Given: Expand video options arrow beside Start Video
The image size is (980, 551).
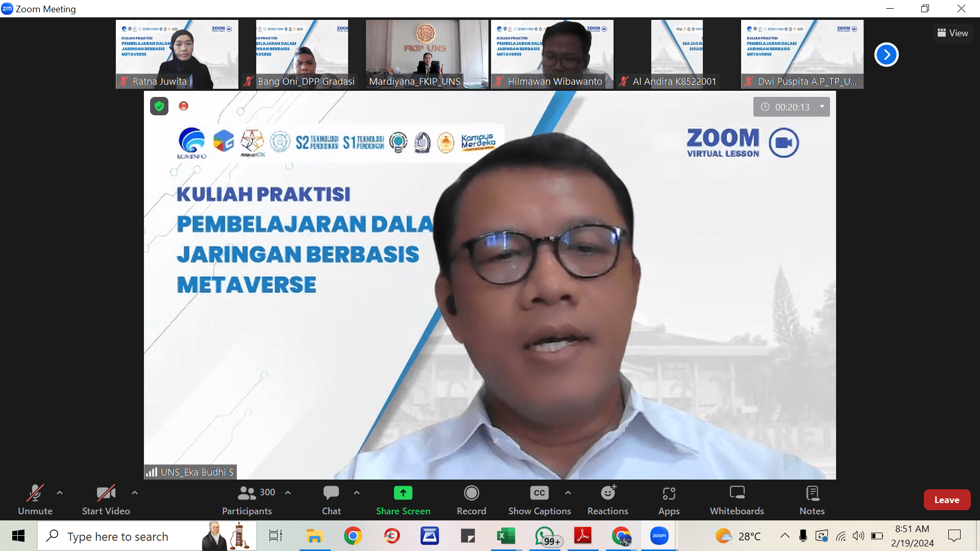Looking at the screenshot, I should [x=135, y=493].
